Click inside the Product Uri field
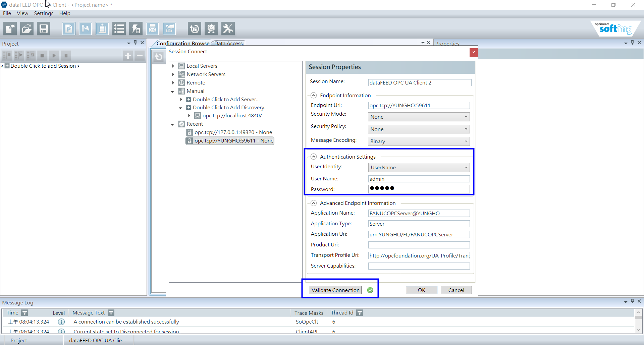 click(x=419, y=245)
